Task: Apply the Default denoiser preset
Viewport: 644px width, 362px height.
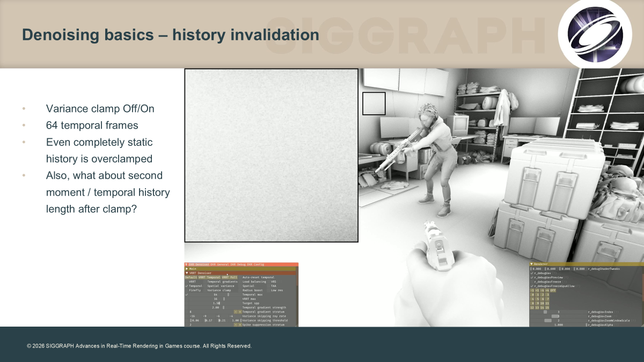Action: (x=191, y=277)
